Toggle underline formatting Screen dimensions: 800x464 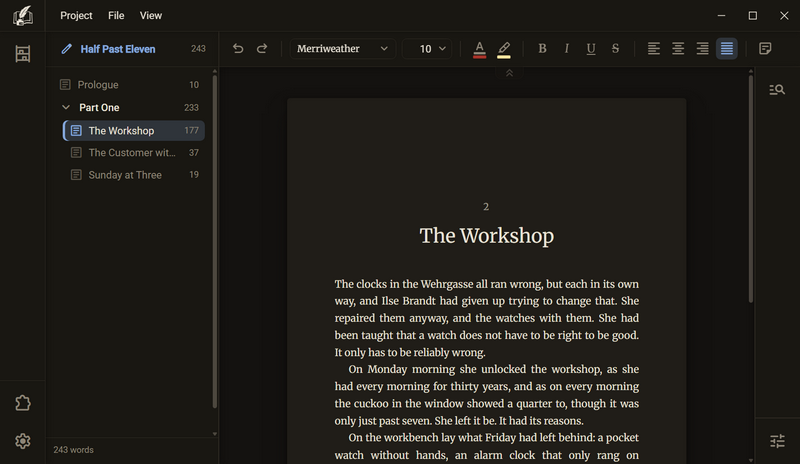coord(591,48)
